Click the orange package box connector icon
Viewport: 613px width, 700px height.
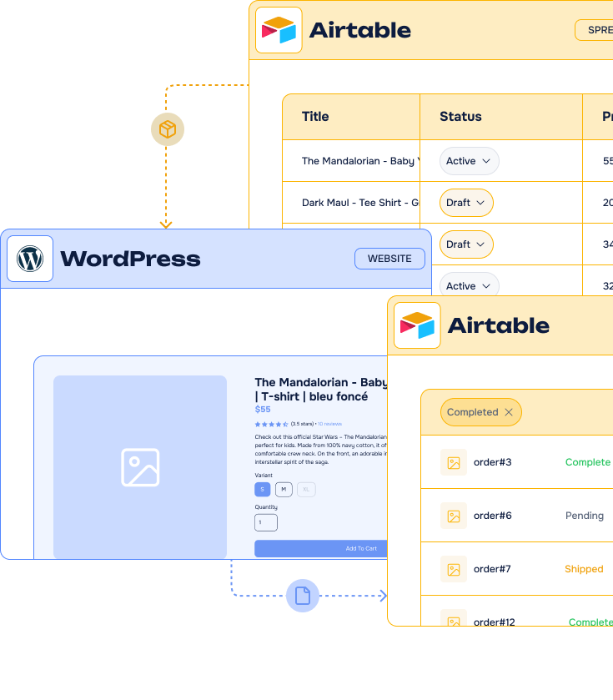pyautogui.click(x=168, y=129)
